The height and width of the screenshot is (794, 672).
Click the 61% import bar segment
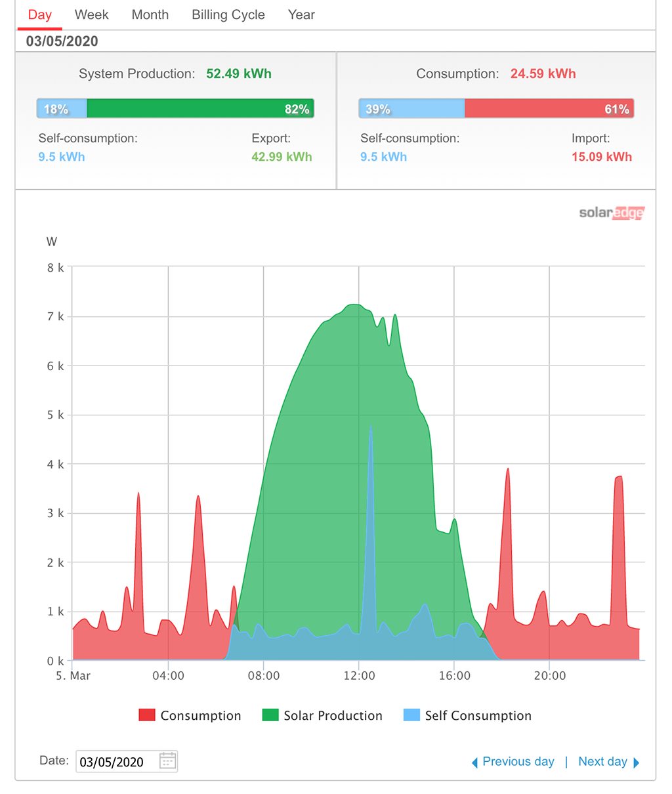tap(550, 109)
